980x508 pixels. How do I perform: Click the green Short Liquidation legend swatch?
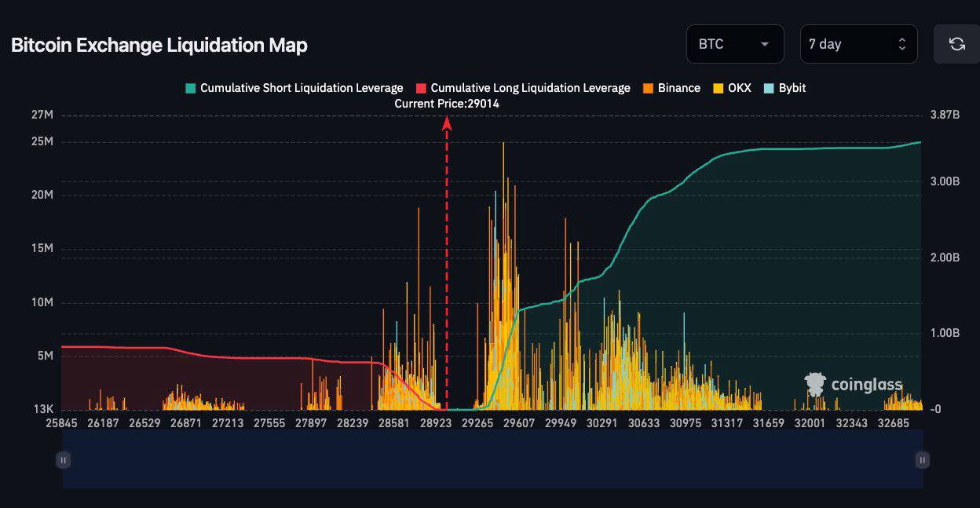(190, 88)
